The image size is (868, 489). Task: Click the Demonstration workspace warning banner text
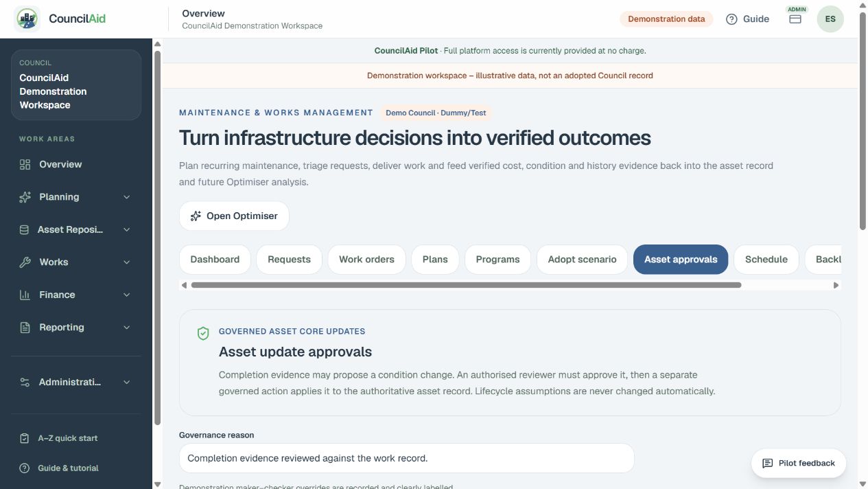pyautogui.click(x=510, y=76)
